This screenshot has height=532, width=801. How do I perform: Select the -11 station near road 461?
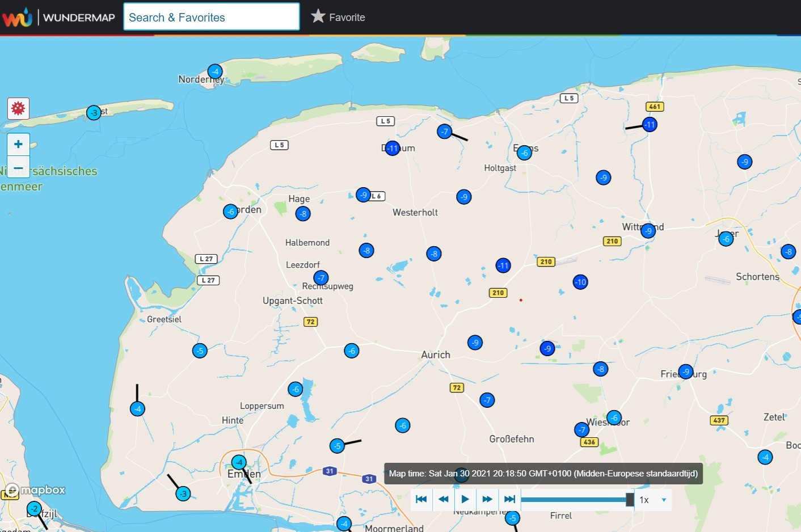tap(650, 124)
